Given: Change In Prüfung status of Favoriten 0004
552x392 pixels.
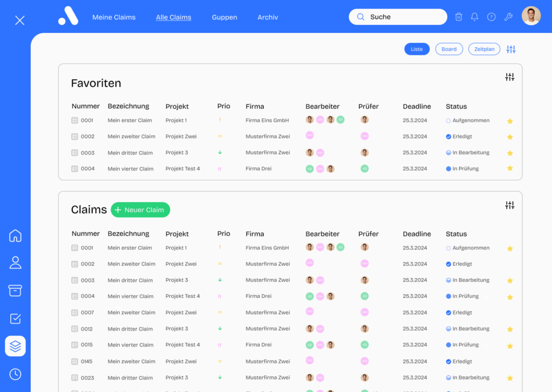Looking at the screenshot, I should click(x=462, y=169).
